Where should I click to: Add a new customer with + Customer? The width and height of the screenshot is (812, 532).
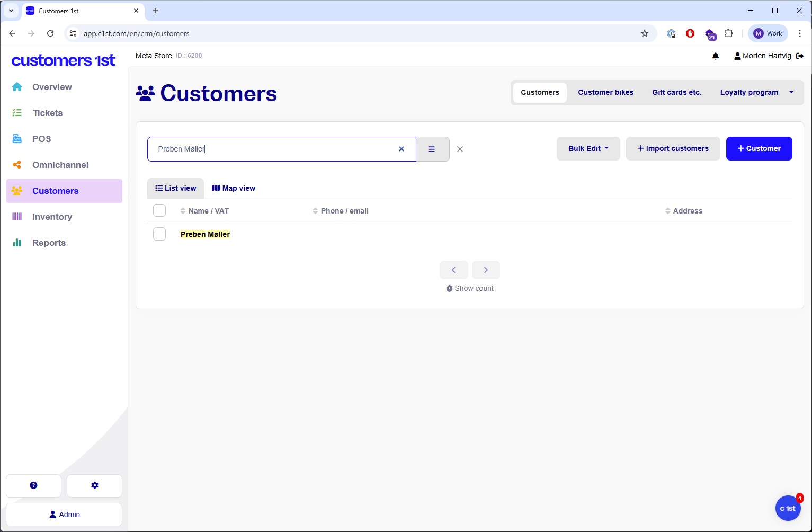[759, 148]
